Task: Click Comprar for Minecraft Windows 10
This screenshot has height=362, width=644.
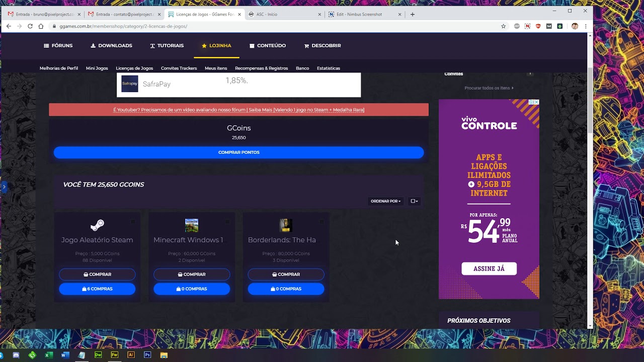Action: pos(192,275)
